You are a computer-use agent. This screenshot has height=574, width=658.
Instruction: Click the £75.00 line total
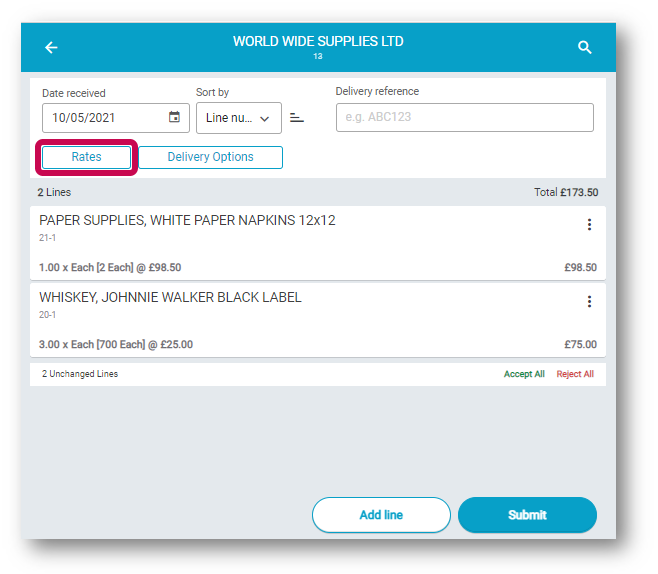tap(580, 344)
